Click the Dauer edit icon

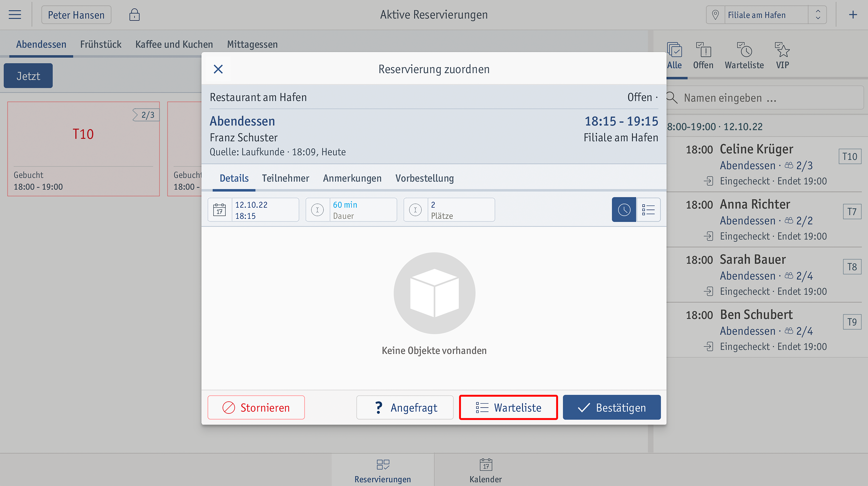(317, 210)
